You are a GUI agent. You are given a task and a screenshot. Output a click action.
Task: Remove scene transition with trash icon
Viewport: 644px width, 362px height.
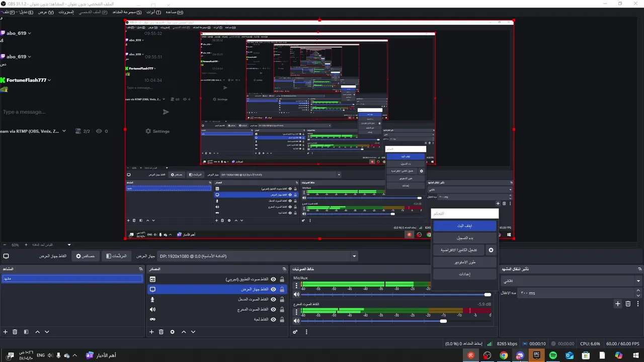click(628, 304)
